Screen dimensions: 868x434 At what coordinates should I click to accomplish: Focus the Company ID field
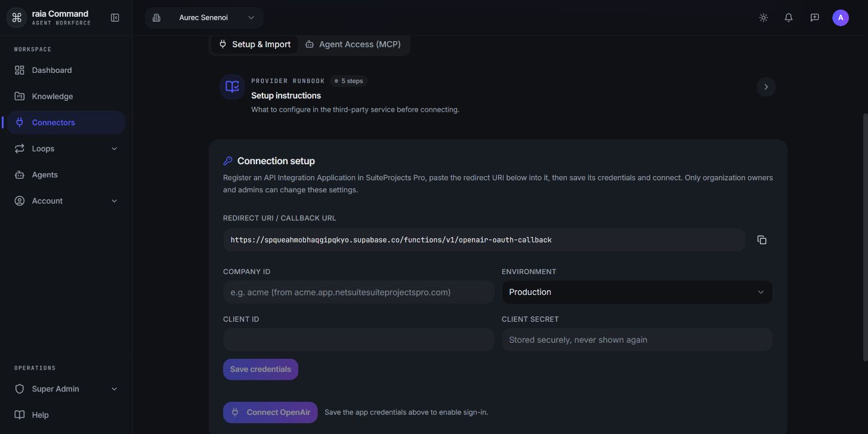pos(359,293)
